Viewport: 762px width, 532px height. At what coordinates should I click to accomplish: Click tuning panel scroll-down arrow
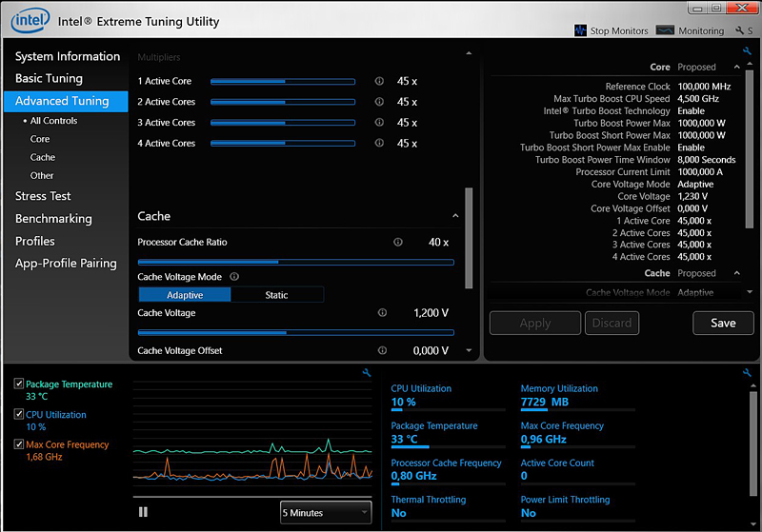[x=469, y=350]
